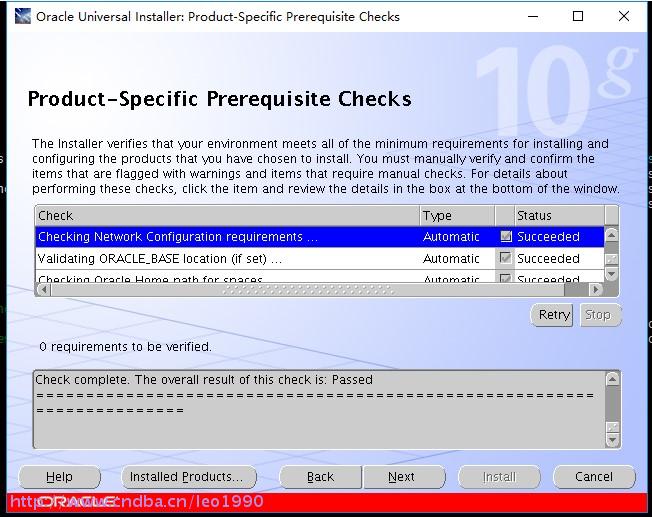
Task: Open Help for the installer
Action: click(x=59, y=477)
